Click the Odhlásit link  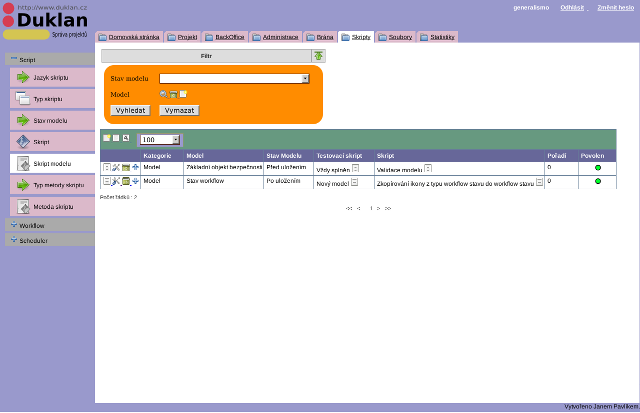(572, 8)
